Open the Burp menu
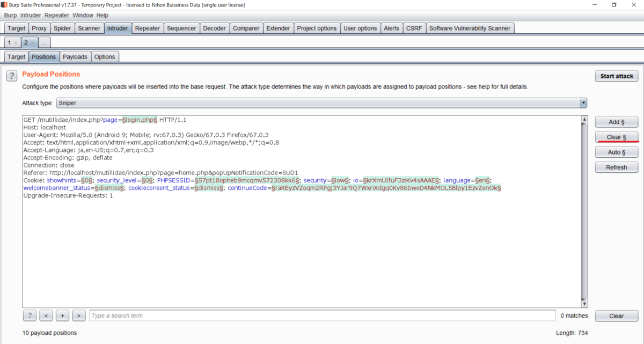Viewport: 644px width, 344px height. tap(10, 16)
